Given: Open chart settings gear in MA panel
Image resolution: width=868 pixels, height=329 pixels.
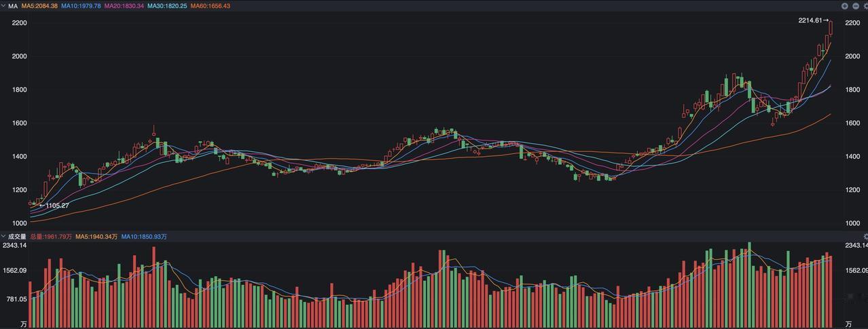Looking at the screenshot, I should coord(865,6).
